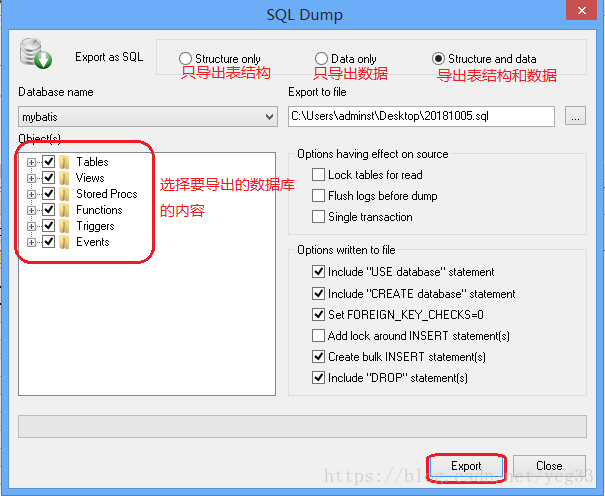Click the Triggers folder icon
Viewport: 605px width, 496px height.
[x=65, y=226]
